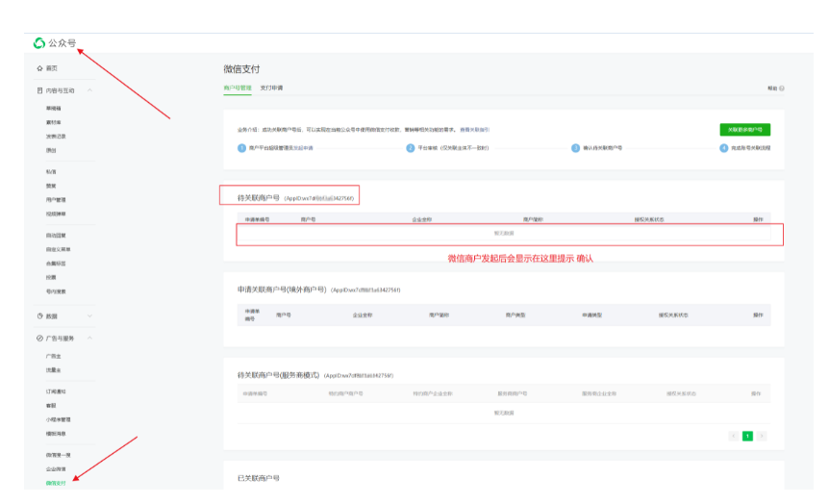829x504 pixels.
Task: Click the home icon beside 首页
Action: click(39, 68)
